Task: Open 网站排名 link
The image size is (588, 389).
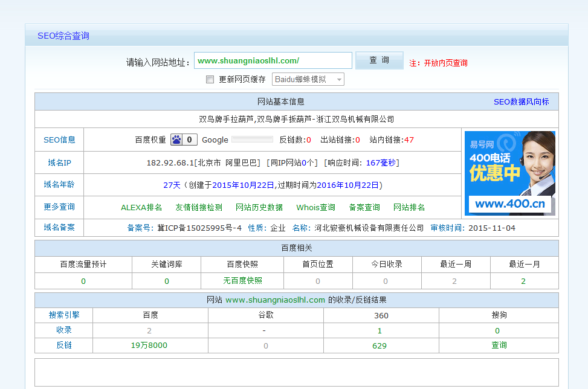Action: pyautogui.click(x=409, y=208)
